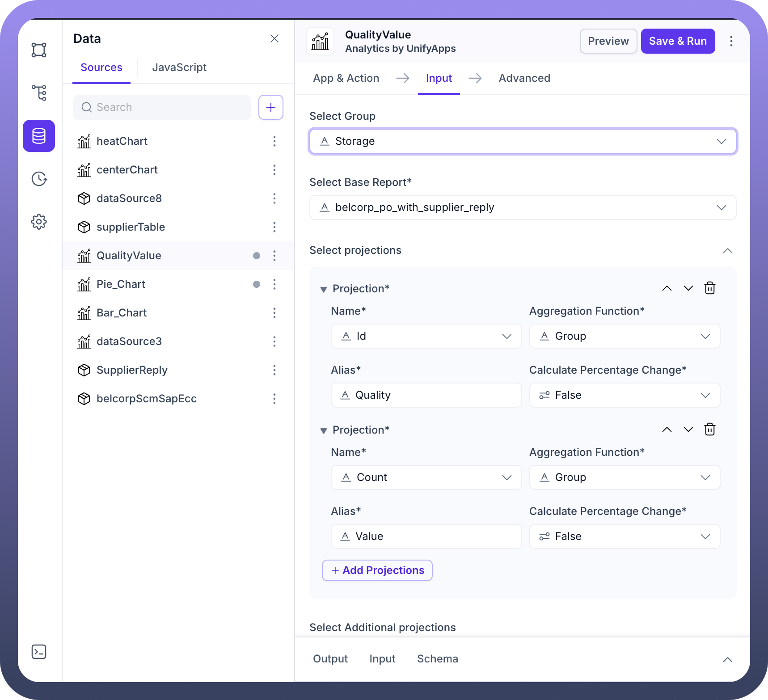Open options menu for dataSource8
768x700 pixels.
274,198
